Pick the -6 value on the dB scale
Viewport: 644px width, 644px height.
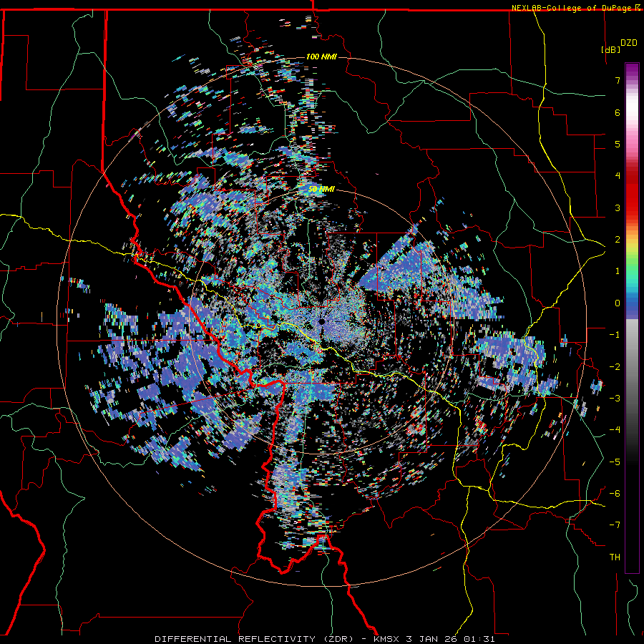click(x=615, y=494)
